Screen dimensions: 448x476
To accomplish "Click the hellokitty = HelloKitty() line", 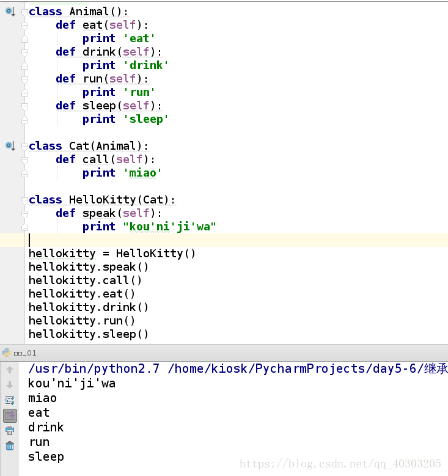I will pyautogui.click(x=112, y=254).
